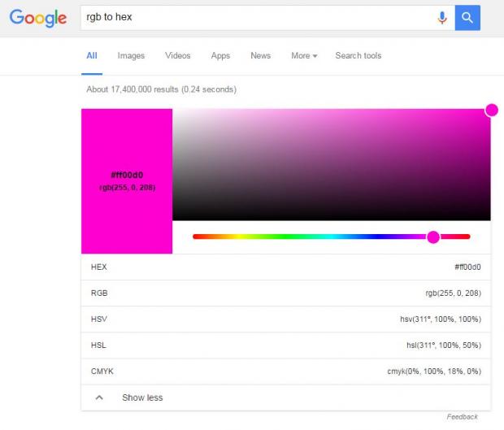
Task: Go to the News tab
Action: 260,56
